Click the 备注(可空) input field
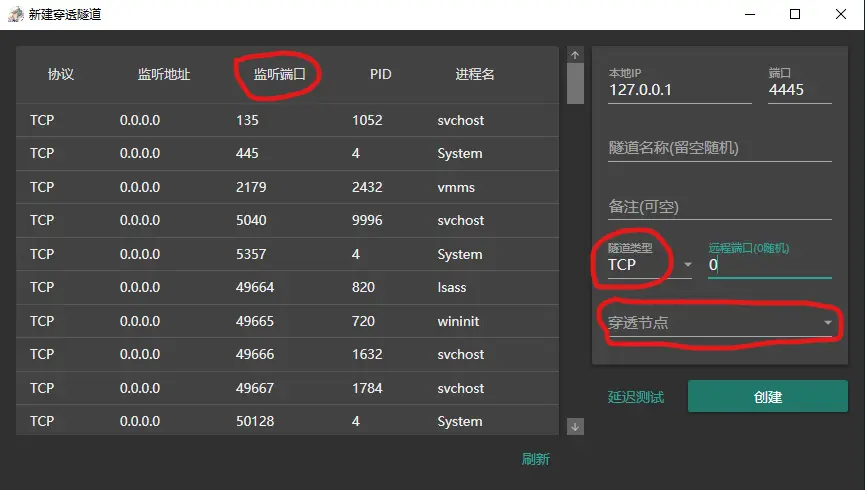 tap(720, 207)
